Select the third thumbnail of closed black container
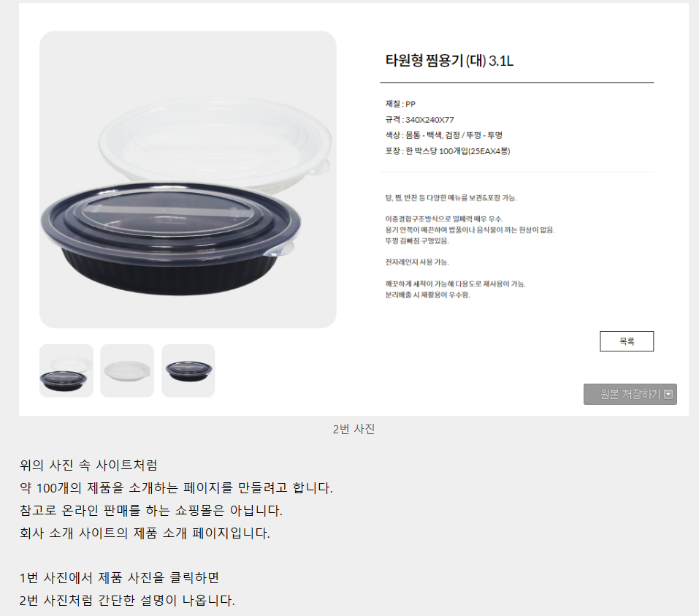This screenshot has width=699, height=616. (188, 370)
